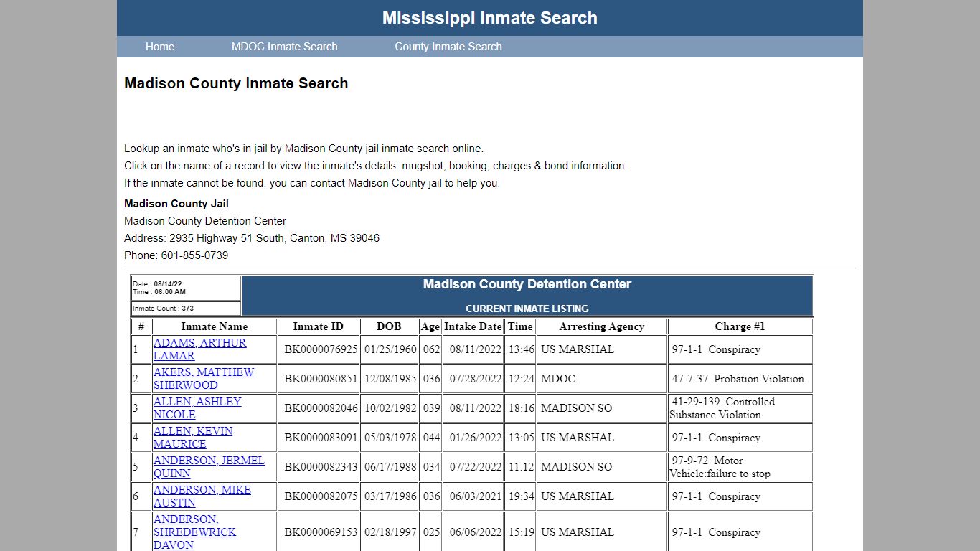Click the Madison County Inmate Search heading
This screenshot has width=980, height=551.
coord(236,83)
